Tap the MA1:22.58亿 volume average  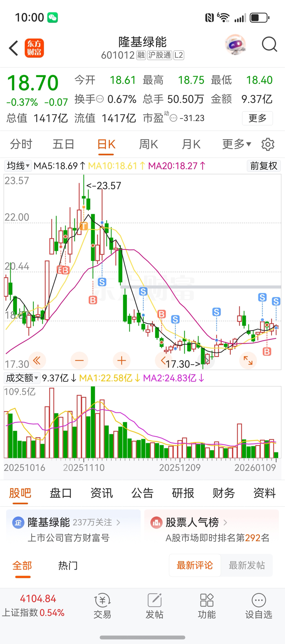110,378
